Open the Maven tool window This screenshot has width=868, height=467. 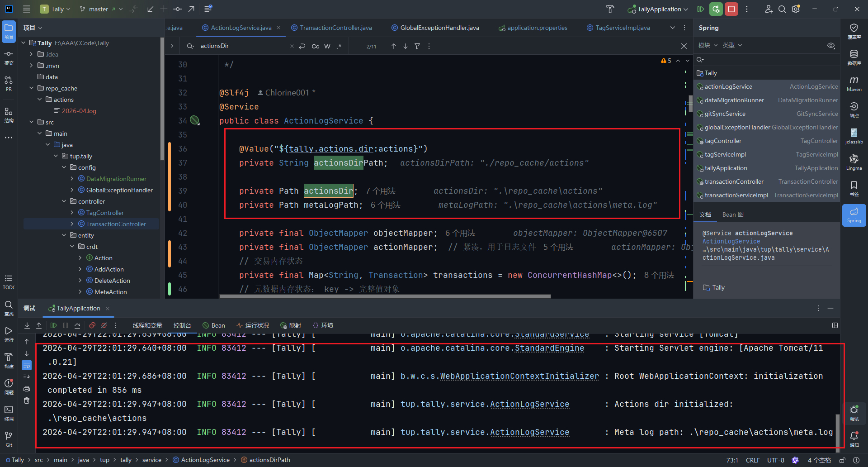854,84
